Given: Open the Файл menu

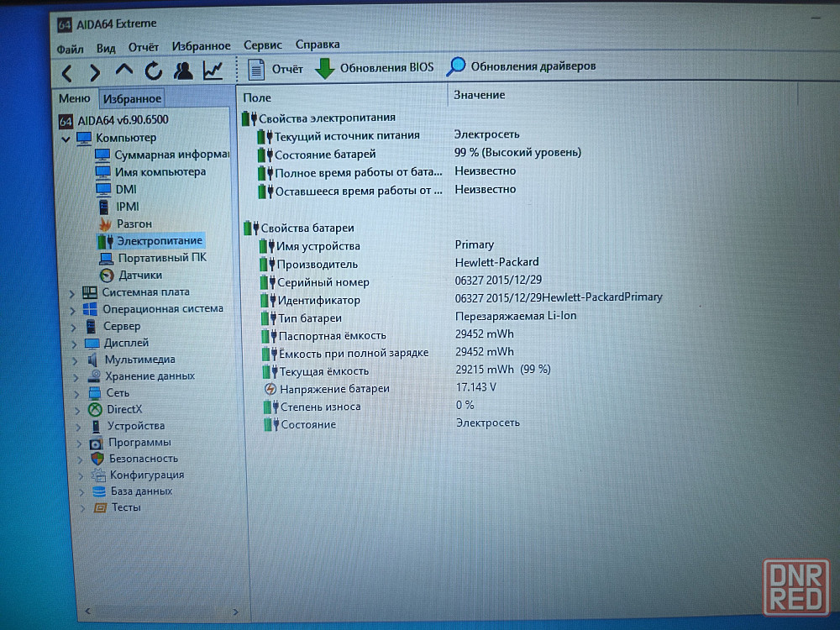Looking at the screenshot, I should tap(70, 49).
